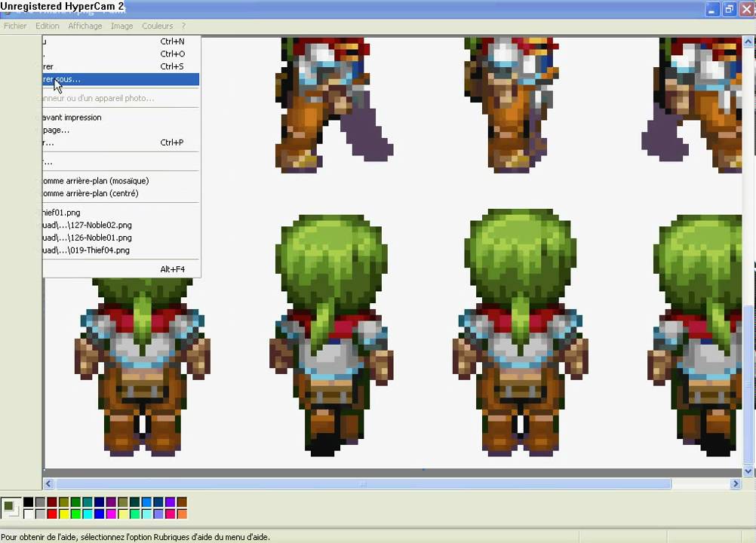Pick the light gray color swatch
Viewport: 756px width, 543px height.
(x=41, y=514)
